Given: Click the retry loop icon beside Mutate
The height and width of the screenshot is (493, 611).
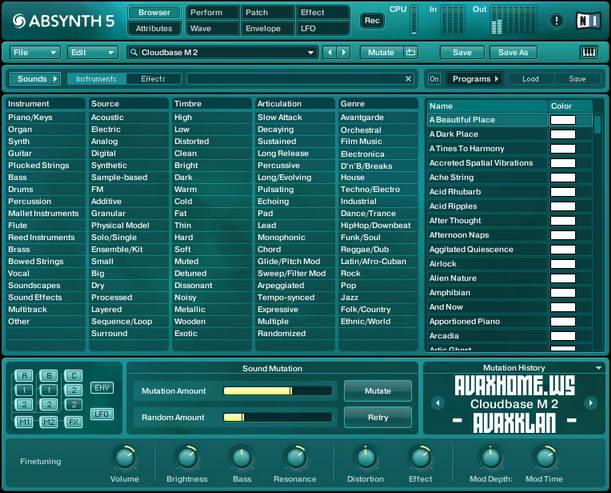Looking at the screenshot, I should pyautogui.click(x=410, y=52).
